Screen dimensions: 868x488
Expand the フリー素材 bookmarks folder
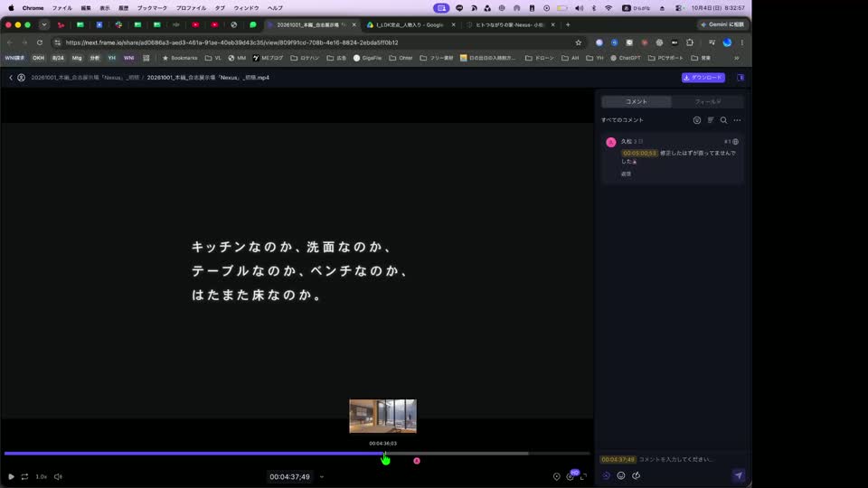[x=437, y=58]
